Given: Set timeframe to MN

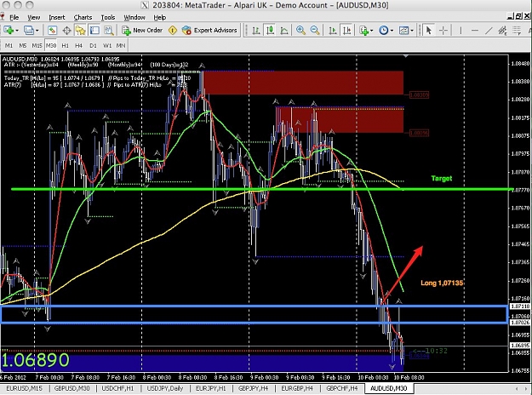Looking at the screenshot, I should point(121,45).
